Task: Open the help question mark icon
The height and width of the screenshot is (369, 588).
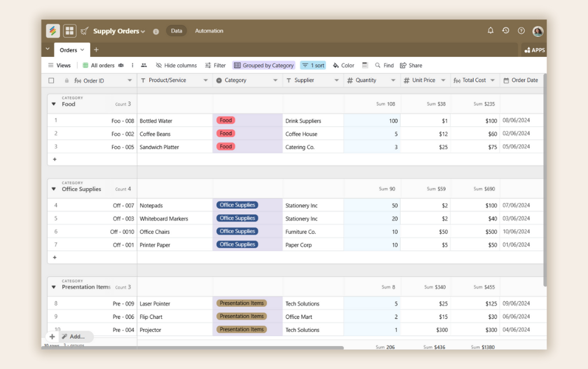Action: point(521,31)
